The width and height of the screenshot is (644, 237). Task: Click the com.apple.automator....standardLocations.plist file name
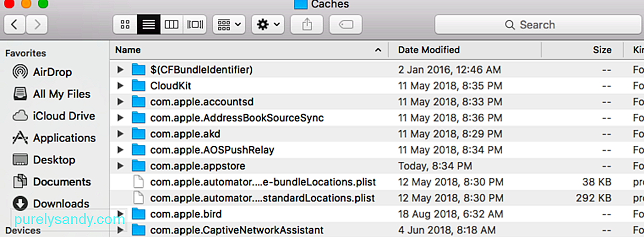click(x=263, y=198)
